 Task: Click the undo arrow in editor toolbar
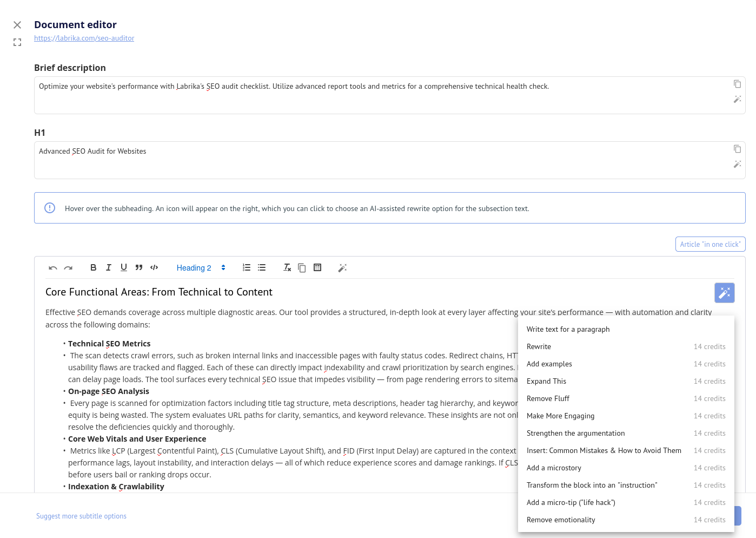point(53,268)
